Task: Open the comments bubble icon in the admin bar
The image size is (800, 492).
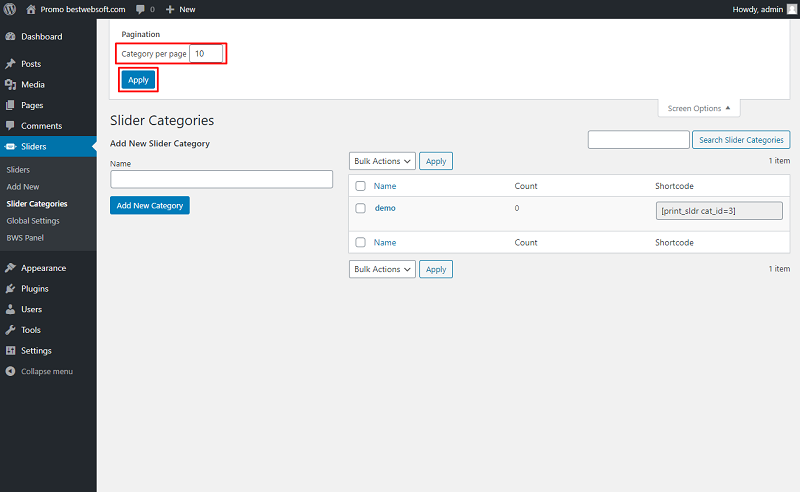Action: coord(140,9)
